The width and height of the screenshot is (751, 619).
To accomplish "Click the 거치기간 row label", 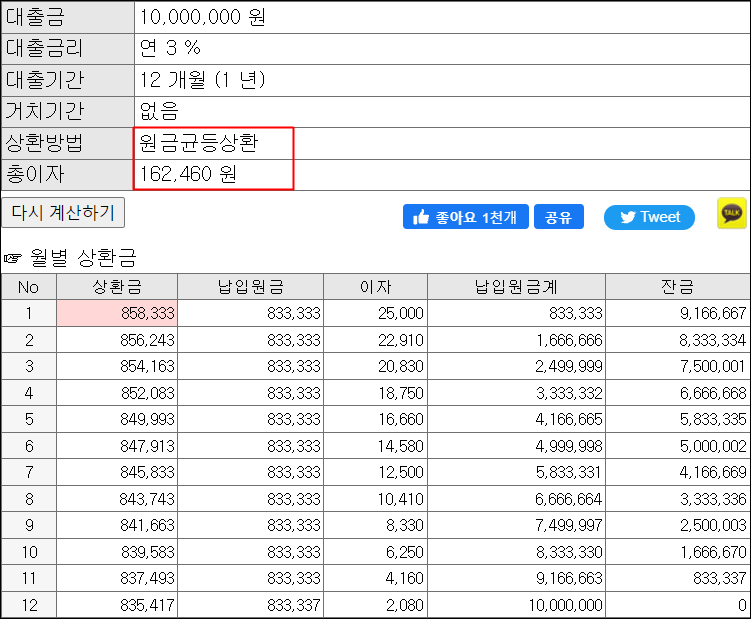I will pos(68,112).
